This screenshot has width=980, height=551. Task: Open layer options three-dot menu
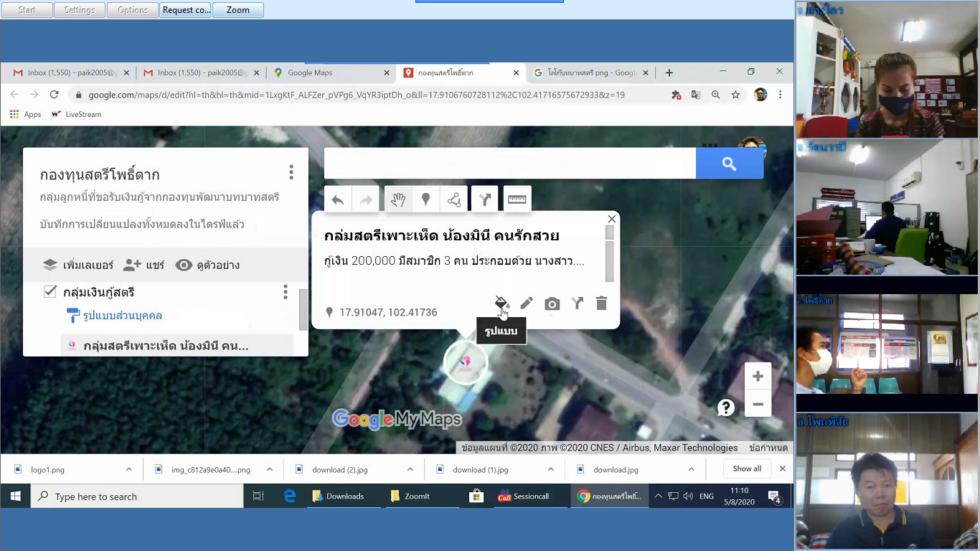[x=286, y=292]
